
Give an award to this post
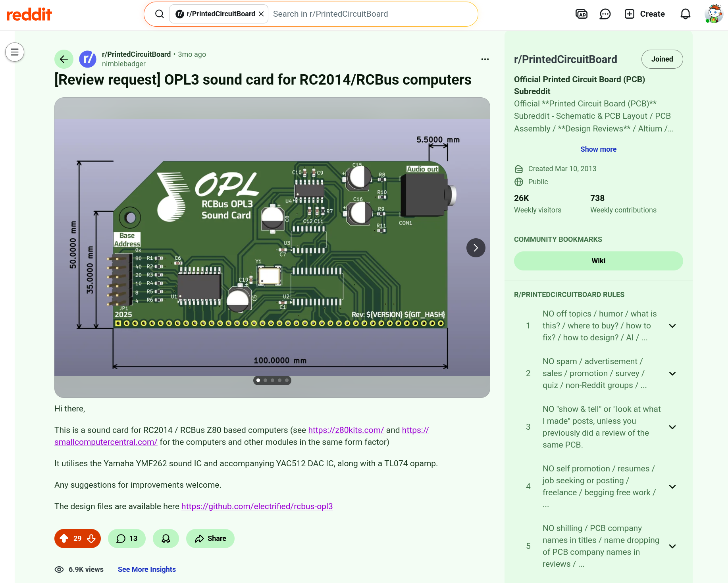[166, 539]
